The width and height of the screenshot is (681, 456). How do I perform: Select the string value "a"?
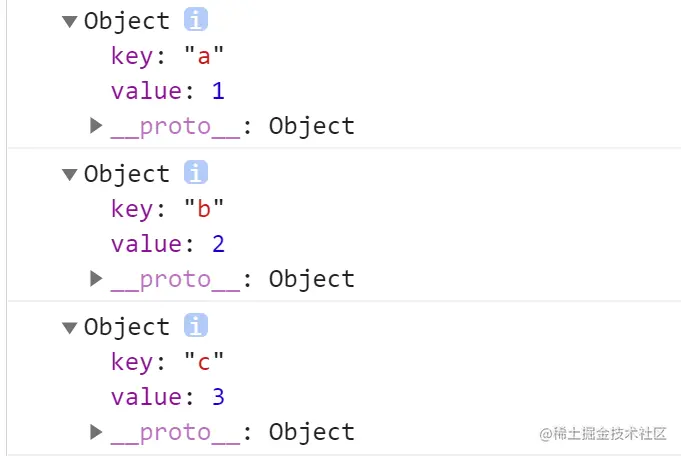point(204,56)
